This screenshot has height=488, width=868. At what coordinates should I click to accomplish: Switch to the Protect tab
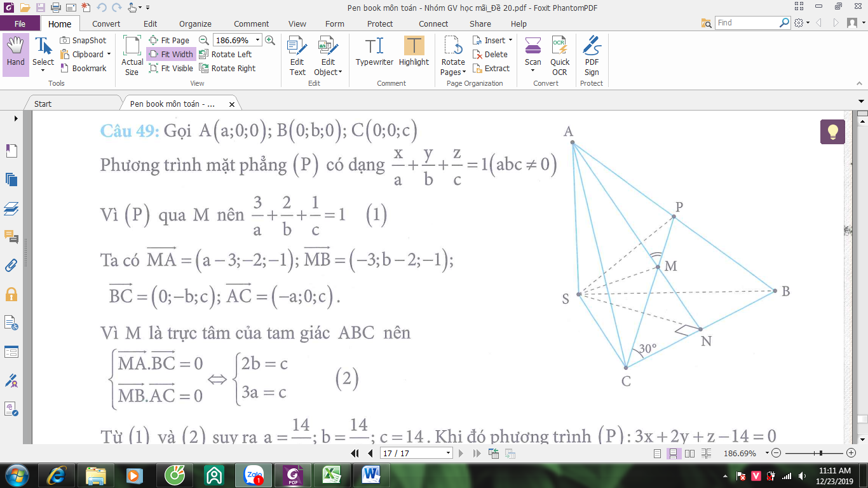pyautogui.click(x=380, y=24)
